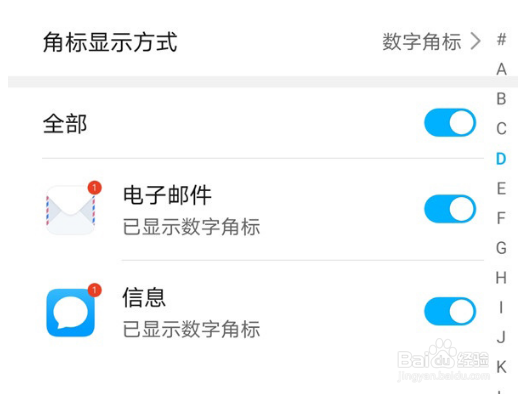Jump to index letter E
Viewport: 519px width, 394px height.
pos(501,189)
